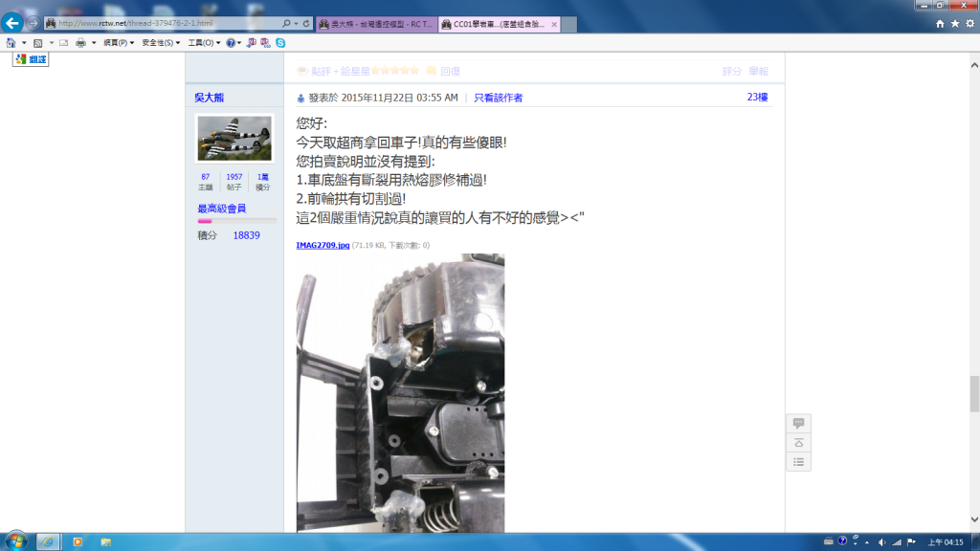Open the Home page toolbar icon

click(x=11, y=42)
